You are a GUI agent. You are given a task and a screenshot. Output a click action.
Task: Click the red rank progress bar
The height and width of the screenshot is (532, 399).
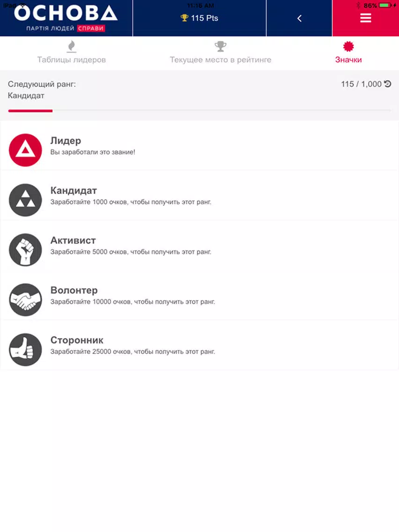click(30, 111)
